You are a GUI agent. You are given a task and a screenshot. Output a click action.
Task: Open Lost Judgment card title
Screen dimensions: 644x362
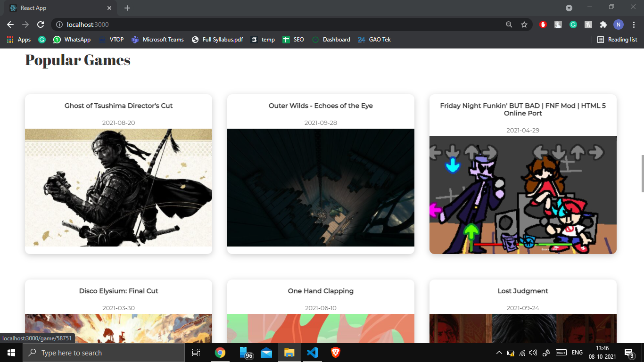[523, 291]
